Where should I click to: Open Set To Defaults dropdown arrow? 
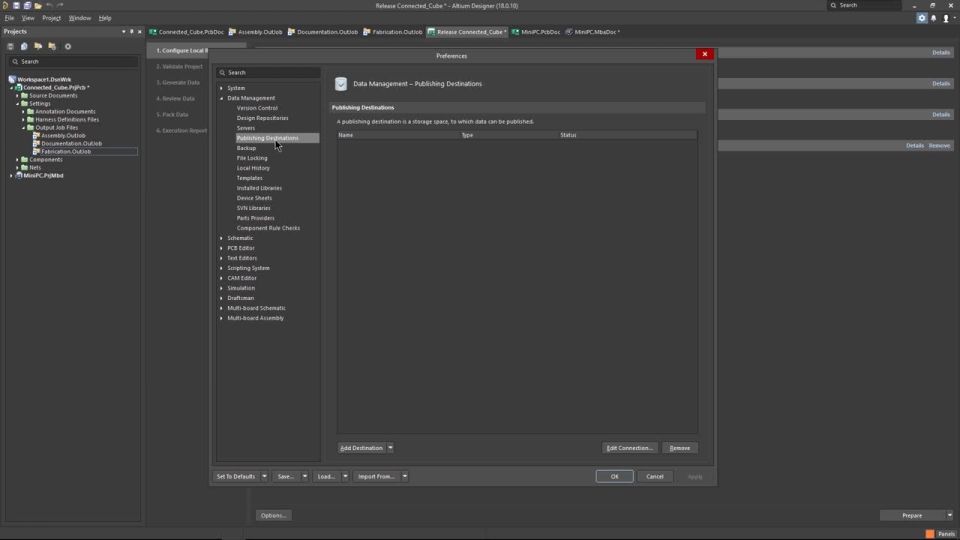pyautogui.click(x=264, y=476)
